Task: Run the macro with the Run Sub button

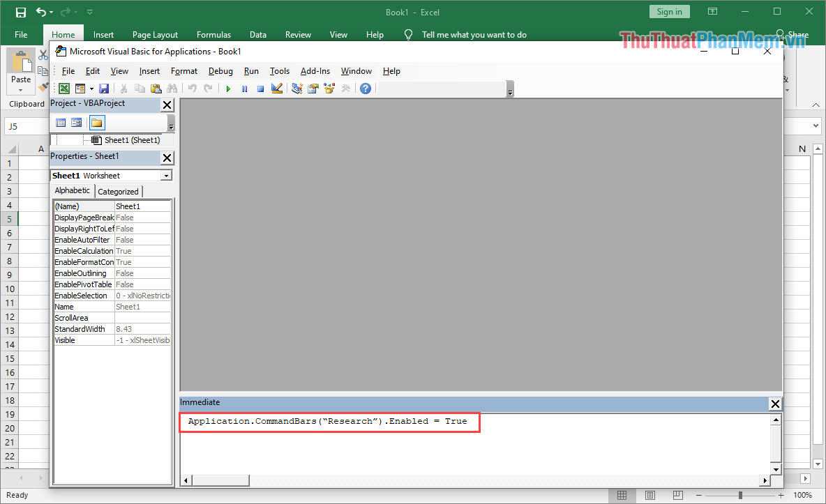Action: coord(229,88)
